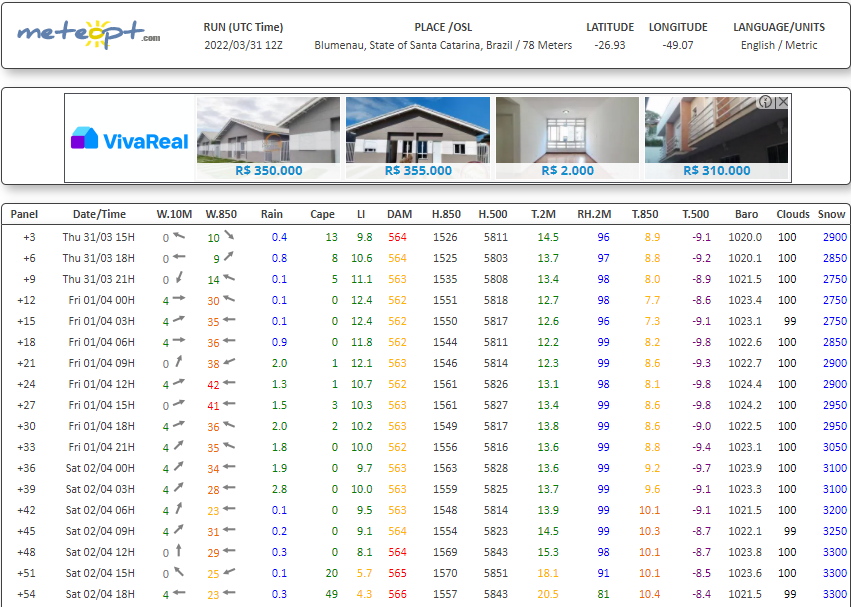851x607 pixels.
Task: Click T.2M value 20.5
Action: [x=548, y=594]
